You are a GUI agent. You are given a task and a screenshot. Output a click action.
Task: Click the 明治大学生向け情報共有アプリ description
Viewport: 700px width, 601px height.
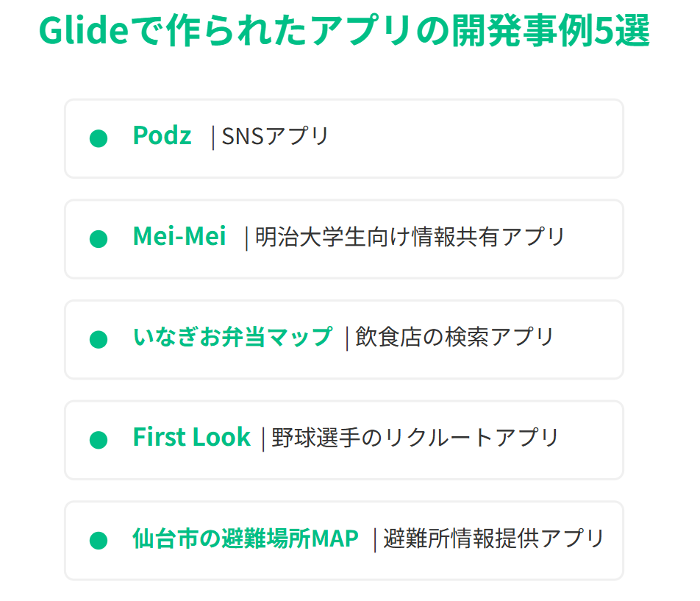[410, 237]
